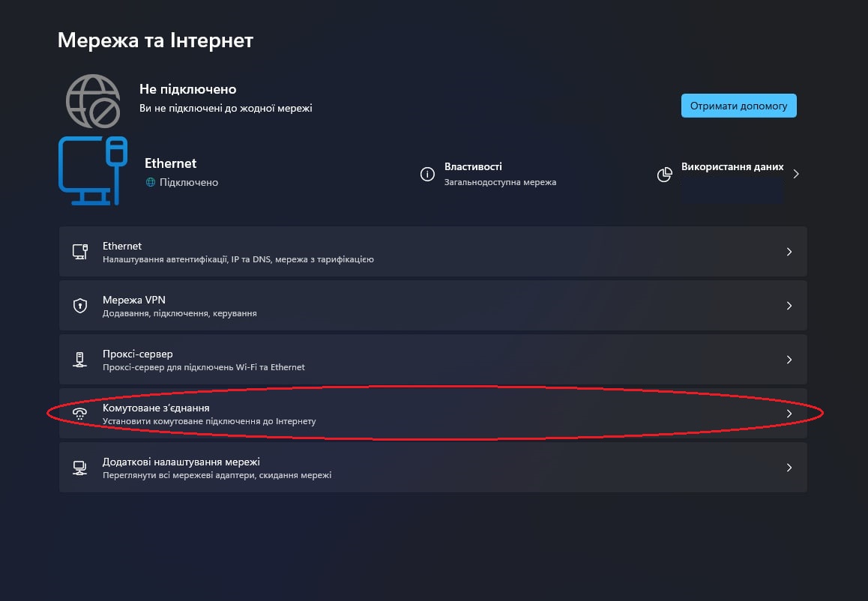Click the Ethernet row monitor icon
Screen dimensions: 868x601
pyautogui.click(x=80, y=252)
